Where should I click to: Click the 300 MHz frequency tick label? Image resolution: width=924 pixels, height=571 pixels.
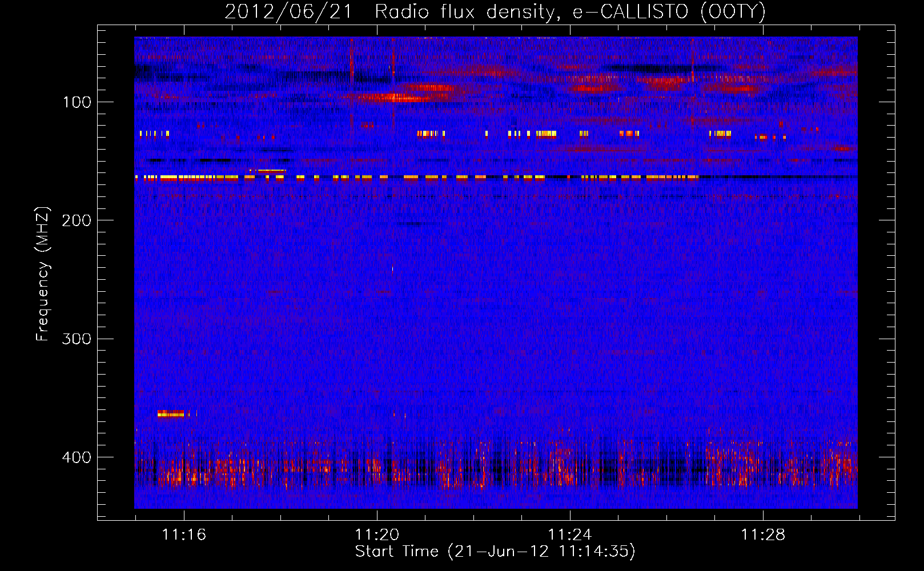tap(77, 339)
